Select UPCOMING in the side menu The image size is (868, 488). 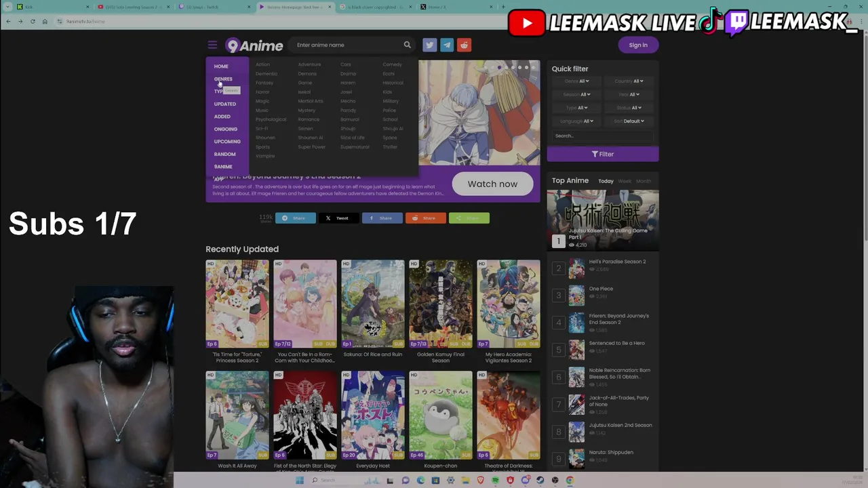[x=227, y=142]
